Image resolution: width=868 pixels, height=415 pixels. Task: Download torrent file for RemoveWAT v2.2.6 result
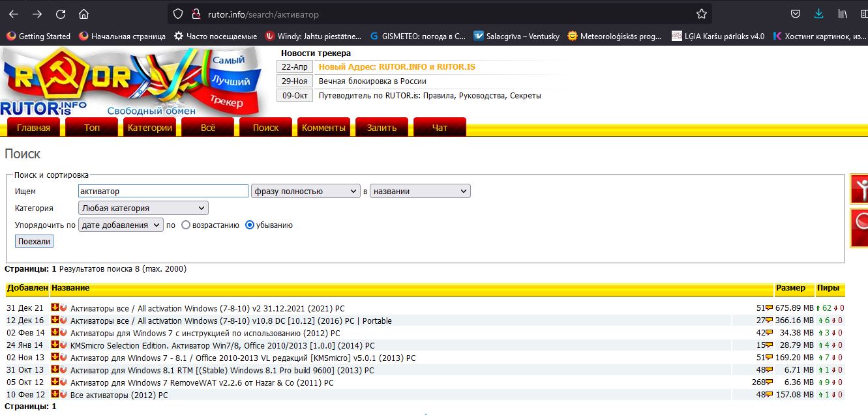[x=55, y=382]
